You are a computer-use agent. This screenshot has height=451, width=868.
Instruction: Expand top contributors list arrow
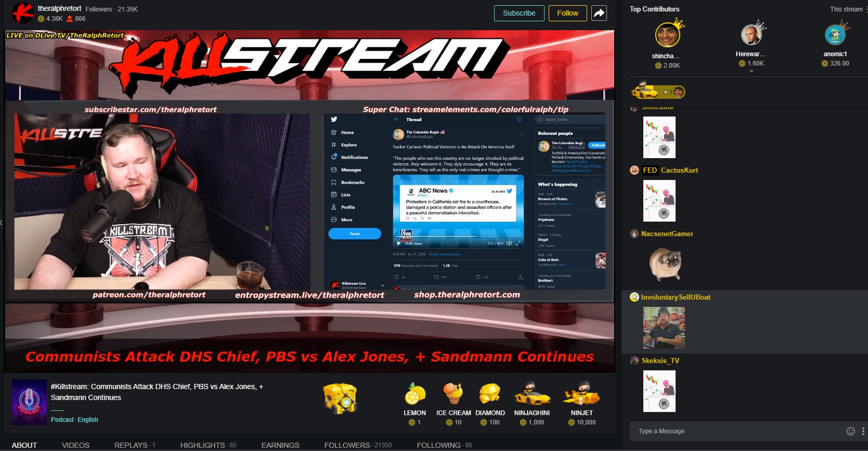[751, 71]
